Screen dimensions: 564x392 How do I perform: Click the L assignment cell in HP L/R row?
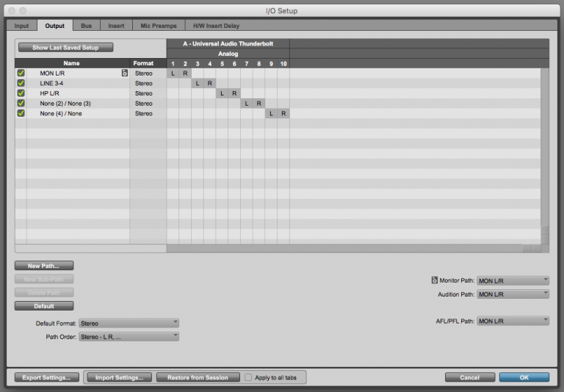(x=222, y=93)
